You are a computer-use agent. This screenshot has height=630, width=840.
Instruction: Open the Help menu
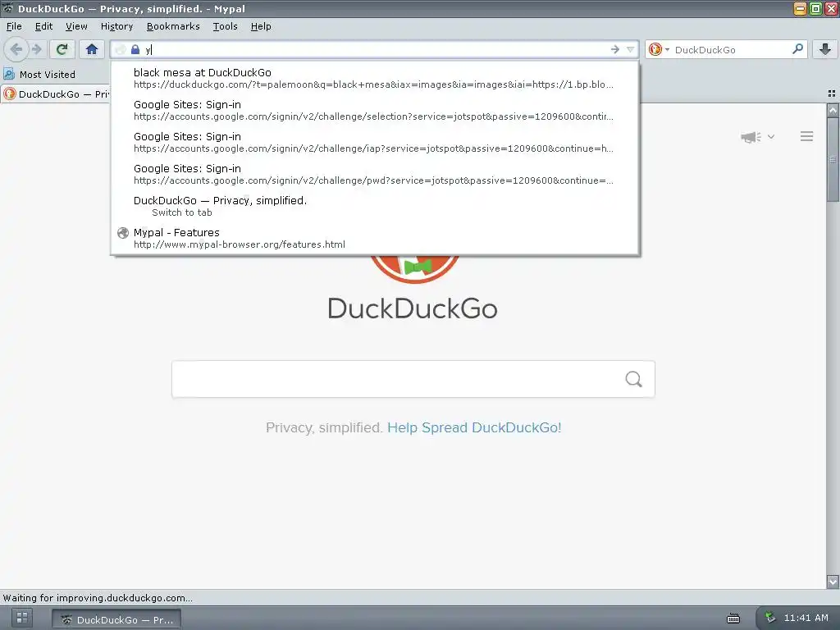tap(261, 26)
